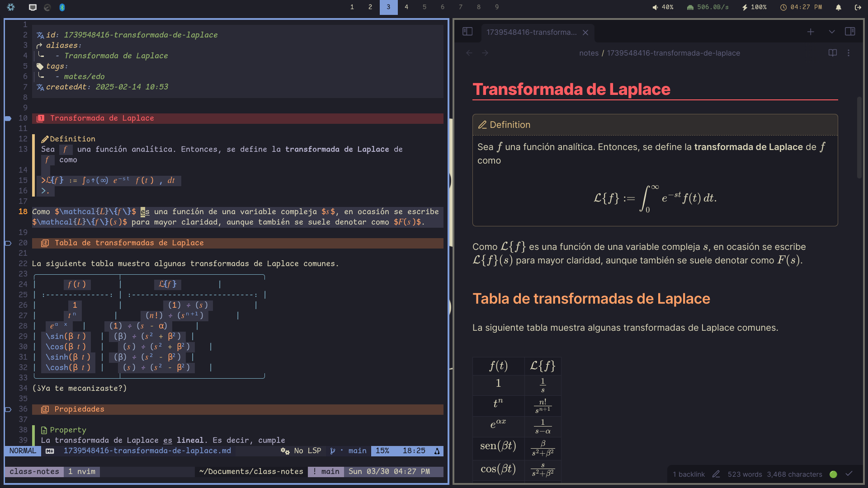Open a new tab in Obsidian
Screen dimensions: 868x488
click(811, 32)
